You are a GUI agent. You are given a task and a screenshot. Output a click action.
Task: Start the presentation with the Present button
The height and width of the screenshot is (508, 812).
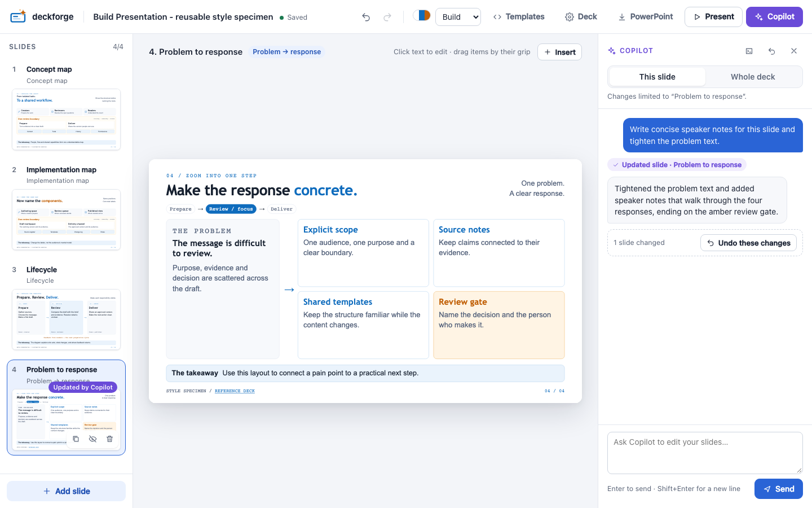[x=714, y=17]
